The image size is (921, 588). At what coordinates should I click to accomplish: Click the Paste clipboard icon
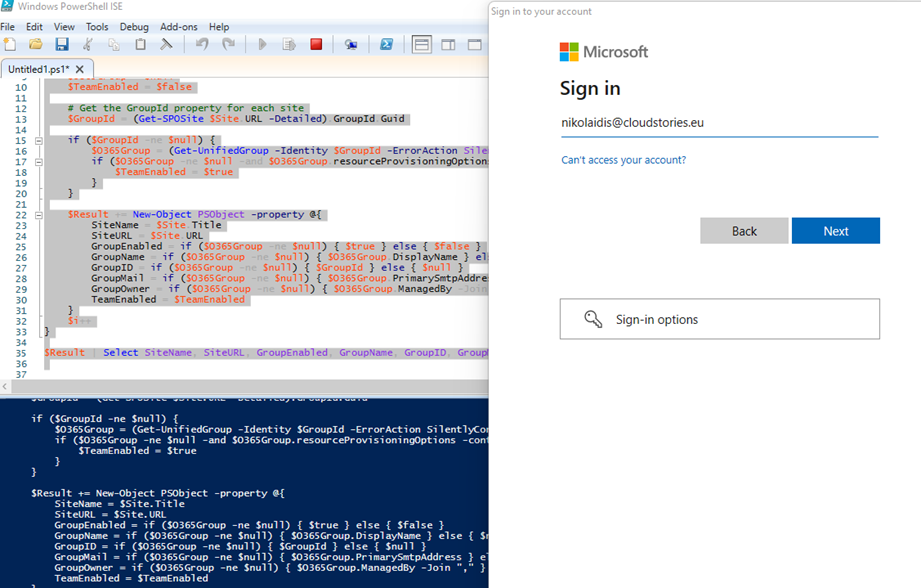click(x=141, y=45)
